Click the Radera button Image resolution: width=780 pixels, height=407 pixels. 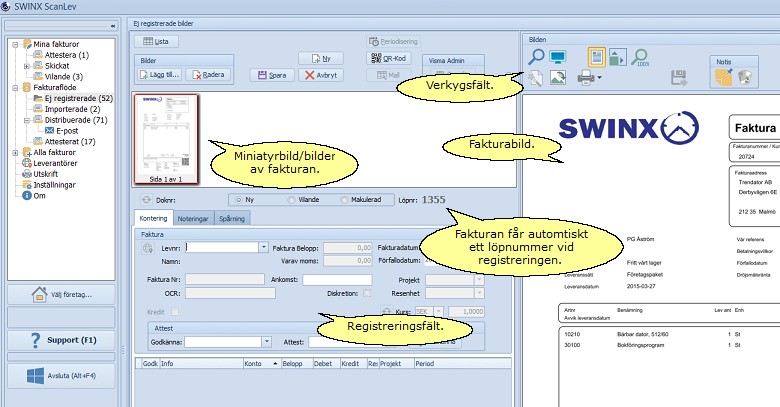pos(208,75)
